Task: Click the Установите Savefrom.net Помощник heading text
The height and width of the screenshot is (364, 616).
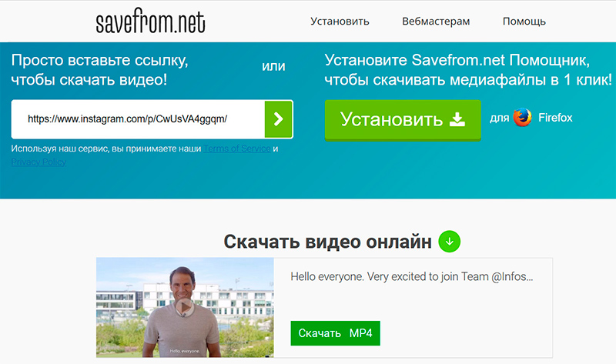Action: click(x=468, y=70)
